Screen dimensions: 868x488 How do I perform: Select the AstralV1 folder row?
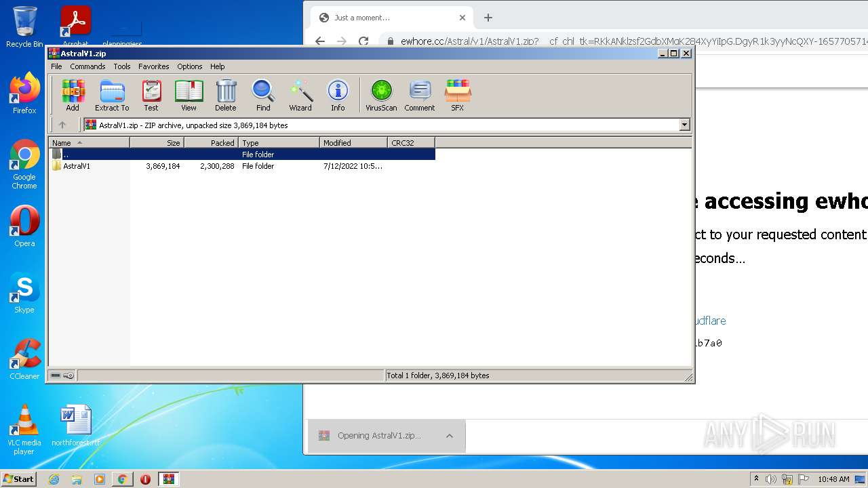(242, 166)
